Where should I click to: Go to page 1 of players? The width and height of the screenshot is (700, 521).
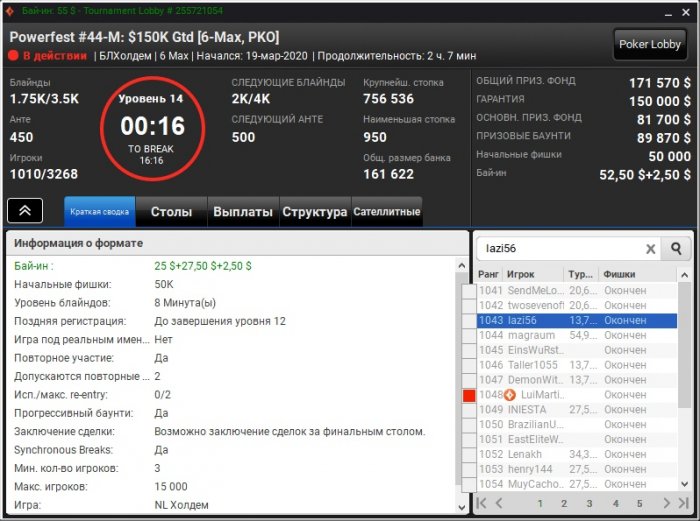pos(540,504)
